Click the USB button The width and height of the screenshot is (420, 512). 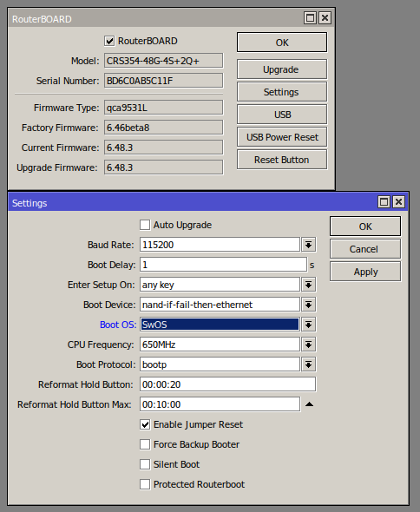tap(282, 115)
